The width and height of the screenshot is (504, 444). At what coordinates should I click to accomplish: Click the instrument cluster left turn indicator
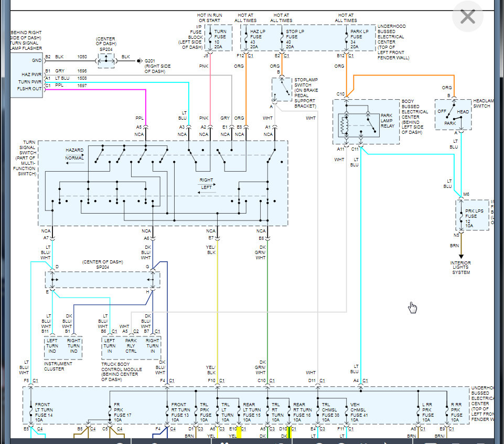tap(52, 346)
